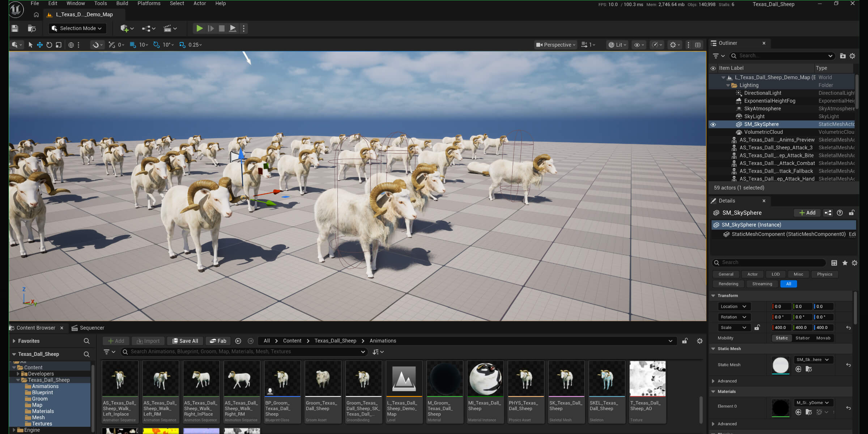Toggle the Details panel lock icon
The width and height of the screenshot is (868, 434).
852,213
